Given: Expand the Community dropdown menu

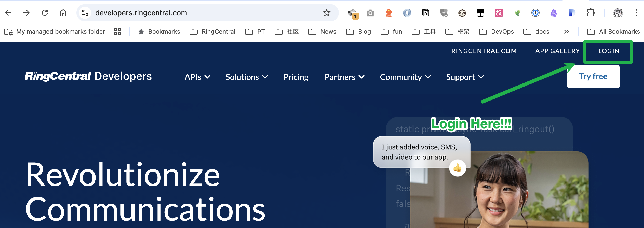Looking at the screenshot, I should (x=406, y=77).
